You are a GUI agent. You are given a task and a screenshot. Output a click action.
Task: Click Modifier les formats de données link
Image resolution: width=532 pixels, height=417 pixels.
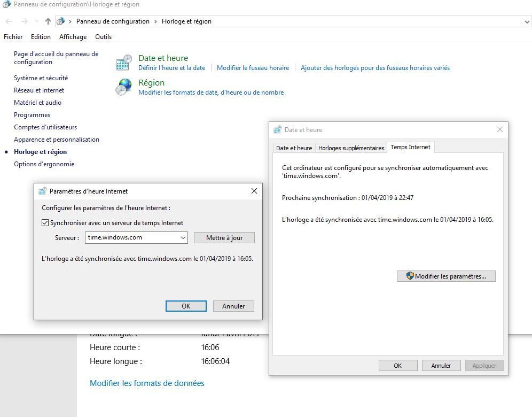(x=147, y=383)
